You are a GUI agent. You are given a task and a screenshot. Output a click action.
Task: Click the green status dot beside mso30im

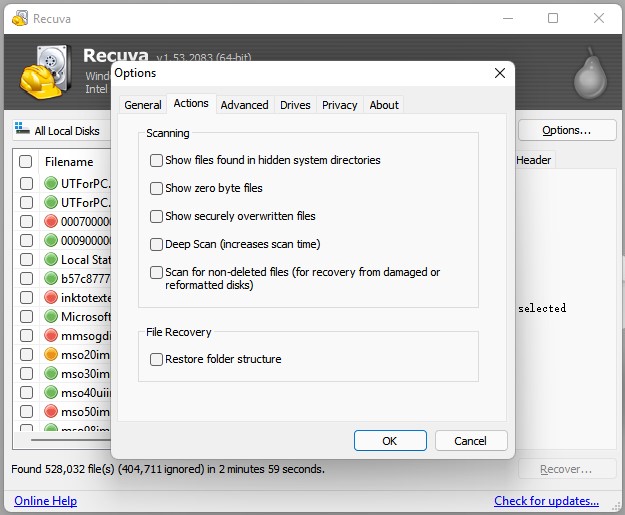point(51,373)
